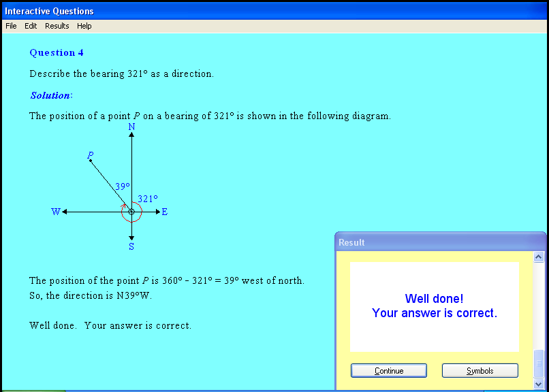
Task: Click 'Describe the bearing 321°' question text
Action: click(121, 73)
